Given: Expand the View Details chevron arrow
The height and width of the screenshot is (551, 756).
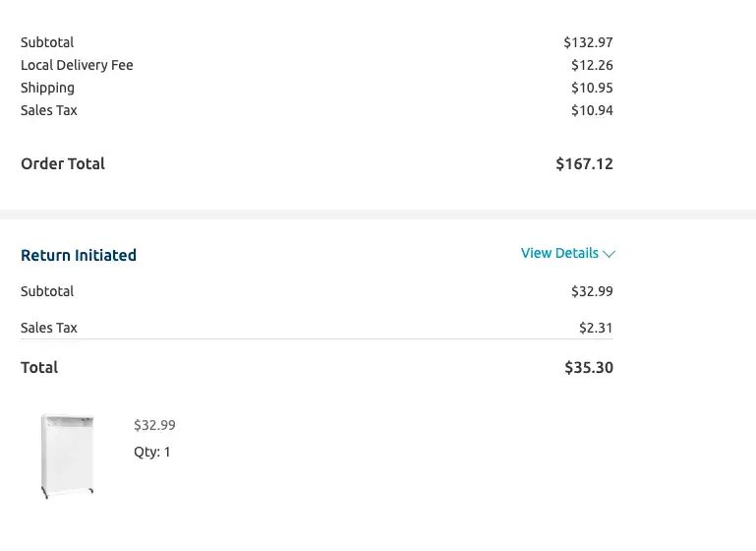Looking at the screenshot, I should 609,254.
